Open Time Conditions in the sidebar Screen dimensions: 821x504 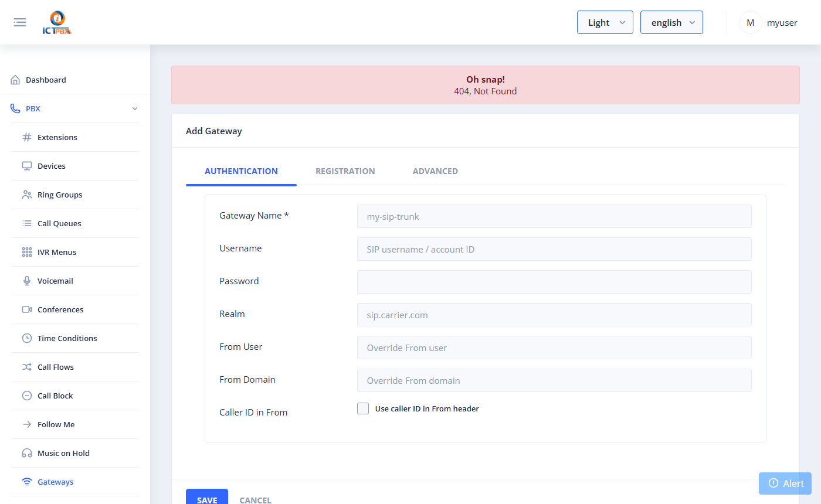coord(75,338)
